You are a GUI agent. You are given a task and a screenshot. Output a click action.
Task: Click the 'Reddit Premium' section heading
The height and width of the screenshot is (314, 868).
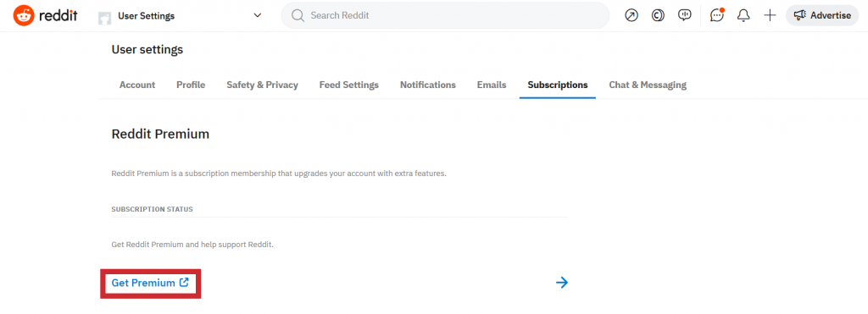pos(160,134)
